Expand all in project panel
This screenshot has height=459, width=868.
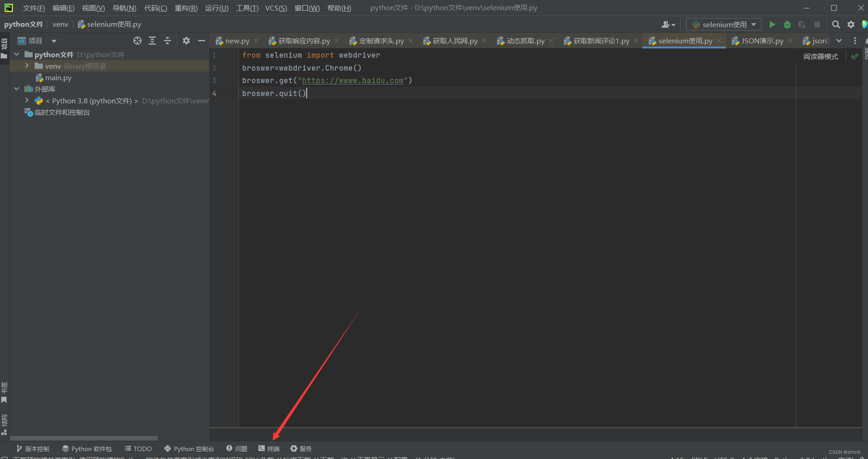(x=152, y=41)
